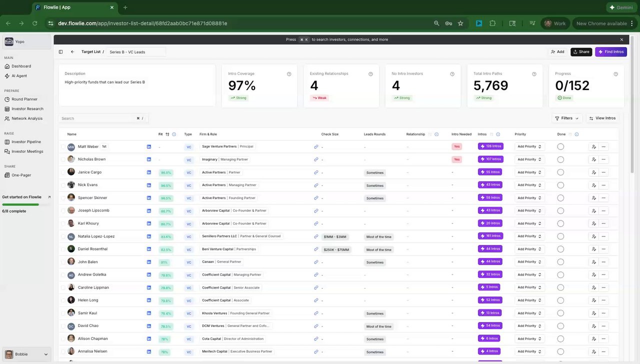
Task: Click the assign-person icon for Matt Weber
Action: tap(593, 146)
